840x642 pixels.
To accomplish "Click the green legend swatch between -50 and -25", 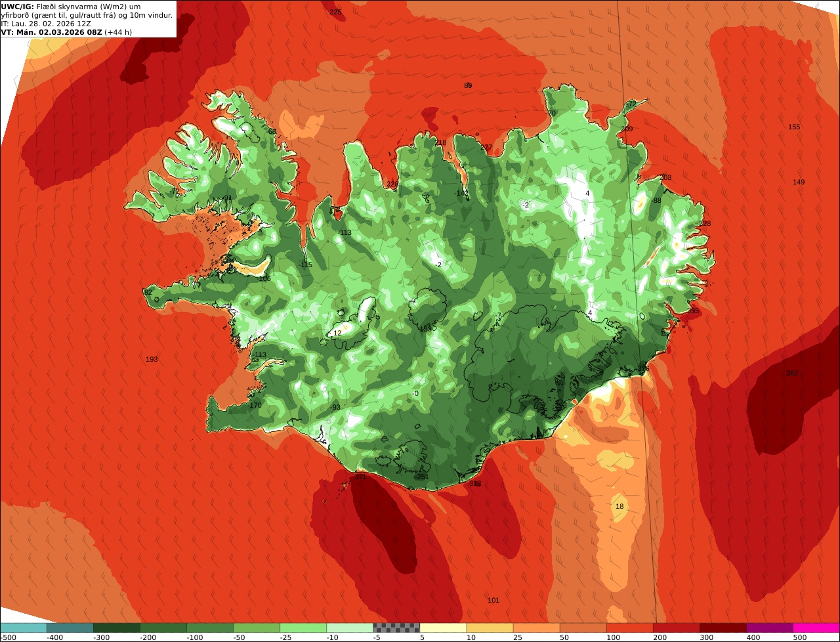I will click(x=257, y=628).
